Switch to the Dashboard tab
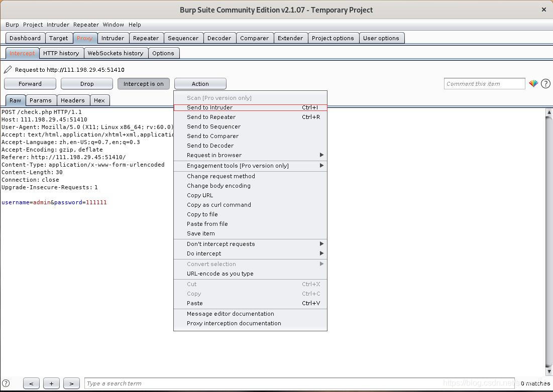 click(x=25, y=38)
